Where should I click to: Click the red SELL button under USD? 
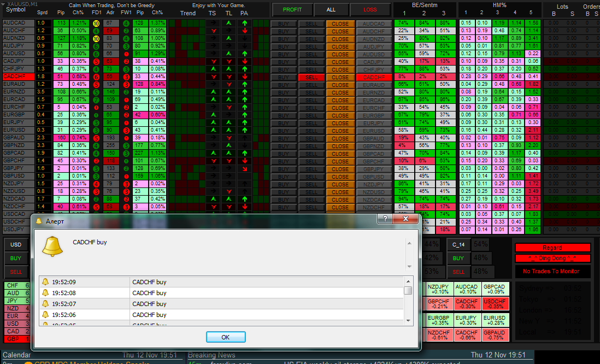pyautogui.click(x=16, y=272)
